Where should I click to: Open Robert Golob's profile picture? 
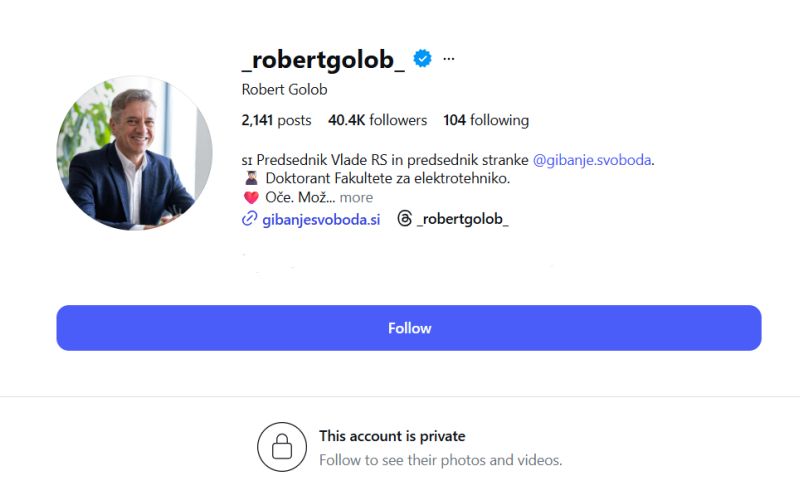134,152
